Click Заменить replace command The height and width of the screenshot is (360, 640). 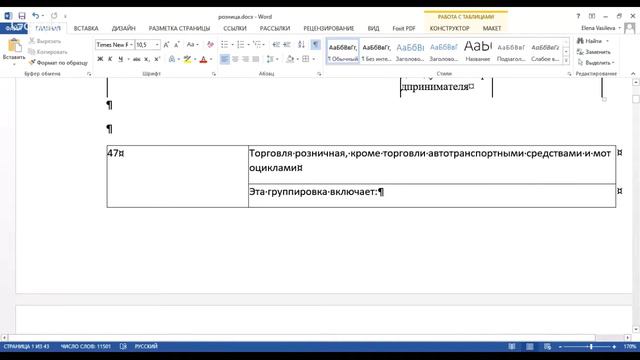594,52
